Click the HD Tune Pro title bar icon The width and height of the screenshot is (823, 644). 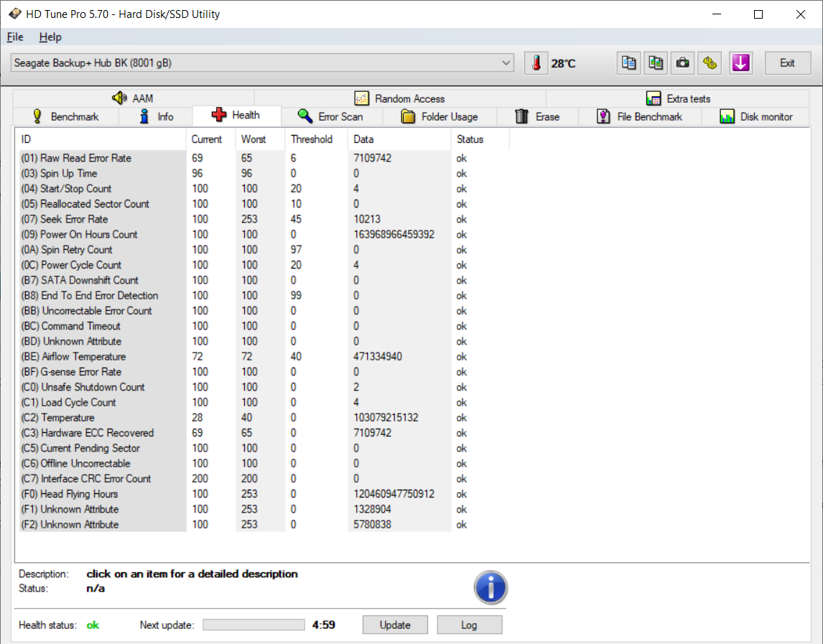14,14
